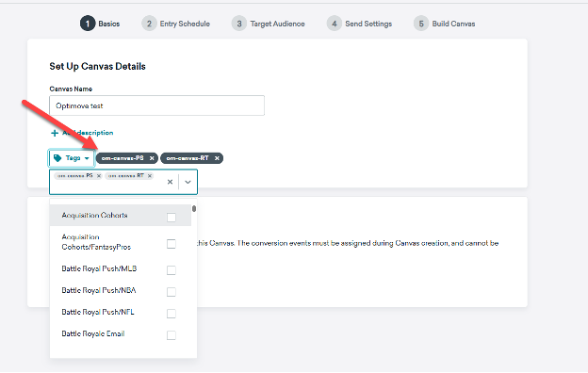This screenshot has height=373, width=588.
Task: Open step 3 circle icon
Action: (239, 24)
